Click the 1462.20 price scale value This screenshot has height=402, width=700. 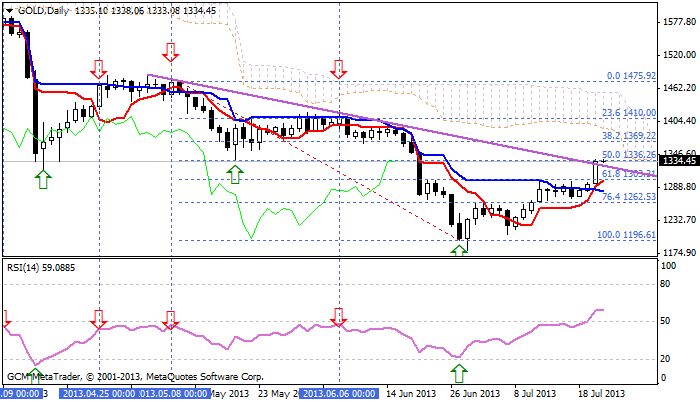(680, 88)
